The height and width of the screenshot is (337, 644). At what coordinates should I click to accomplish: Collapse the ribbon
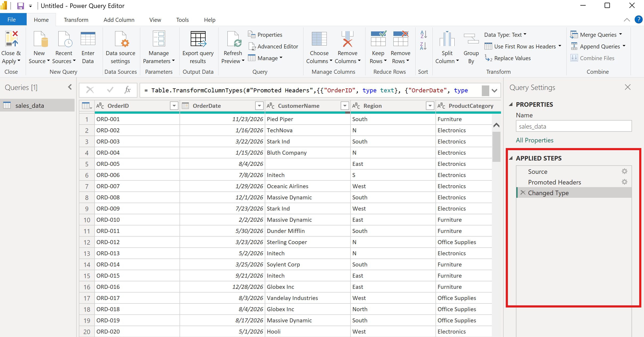pos(627,20)
